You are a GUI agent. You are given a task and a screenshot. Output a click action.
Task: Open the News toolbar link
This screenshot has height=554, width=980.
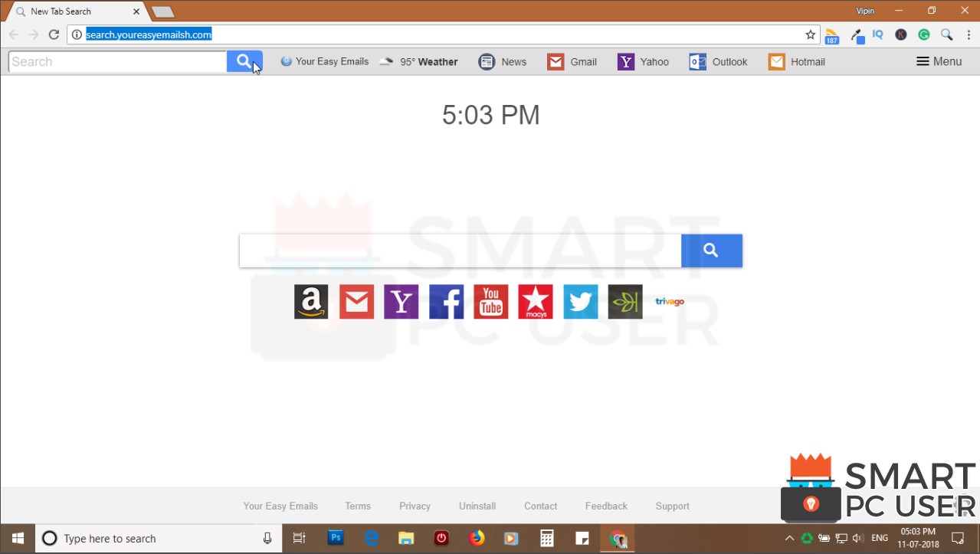click(503, 61)
